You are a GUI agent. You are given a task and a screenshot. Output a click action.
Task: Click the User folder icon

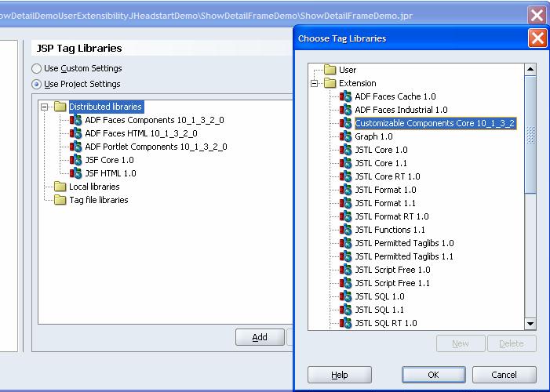pos(330,70)
